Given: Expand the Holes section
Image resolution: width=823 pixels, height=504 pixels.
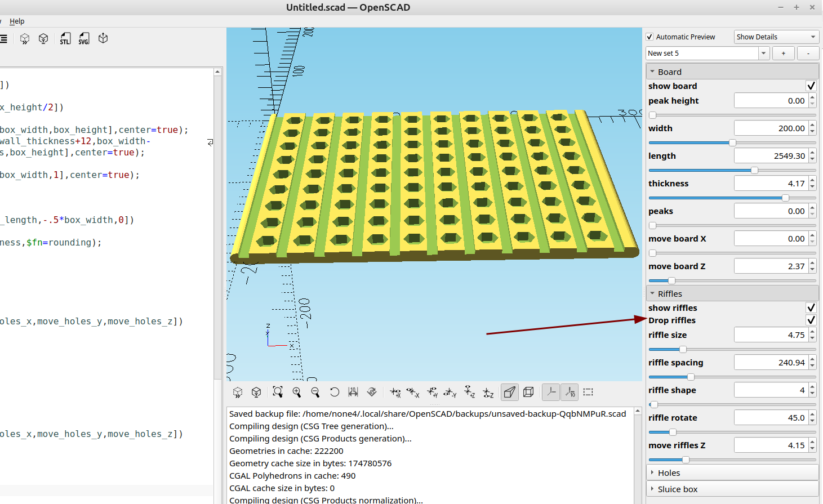Looking at the screenshot, I should 669,473.
